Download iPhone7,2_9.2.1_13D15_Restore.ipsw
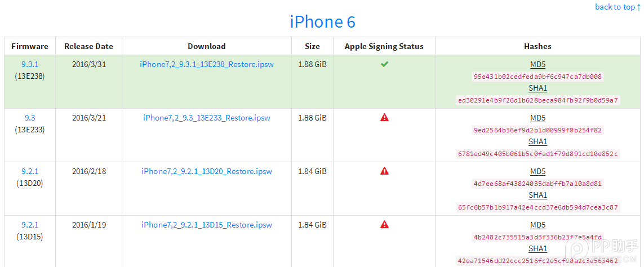Image resolution: width=644 pixels, height=267 pixels. pyautogui.click(x=207, y=225)
